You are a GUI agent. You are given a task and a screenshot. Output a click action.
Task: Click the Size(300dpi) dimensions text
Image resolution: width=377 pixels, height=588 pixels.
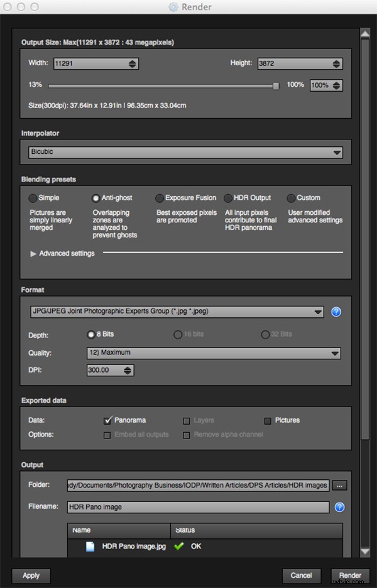pyautogui.click(x=107, y=106)
